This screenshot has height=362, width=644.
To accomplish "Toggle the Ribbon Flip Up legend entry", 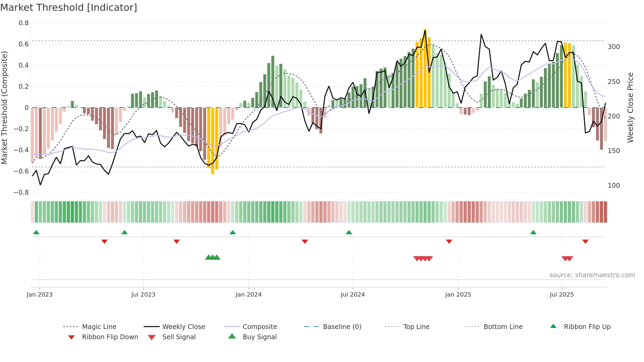I will (x=580, y=327).
